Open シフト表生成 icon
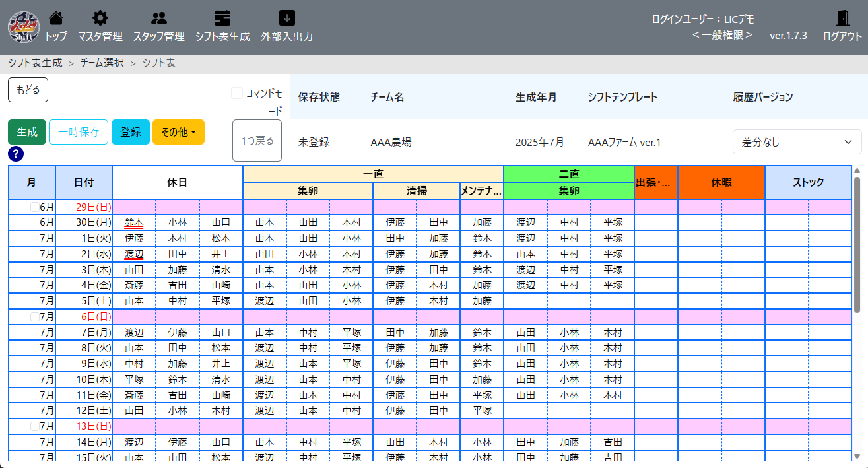 coord(222,18)
